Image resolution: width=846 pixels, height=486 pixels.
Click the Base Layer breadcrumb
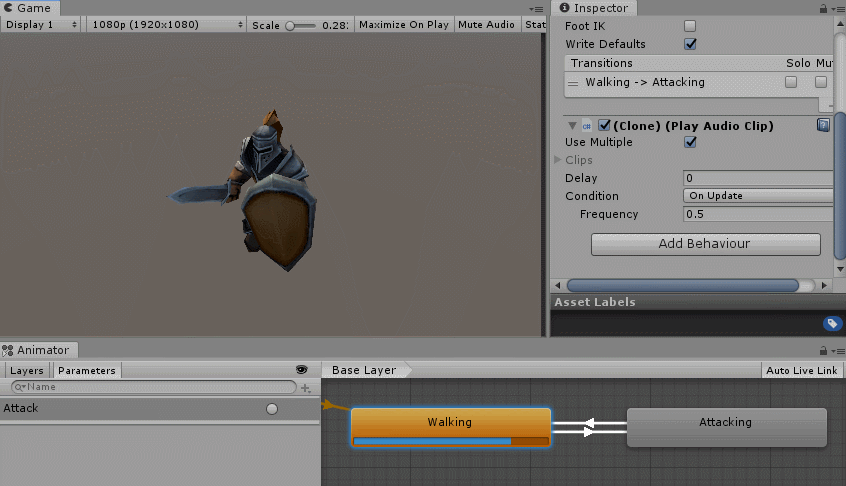pos(364,370)
